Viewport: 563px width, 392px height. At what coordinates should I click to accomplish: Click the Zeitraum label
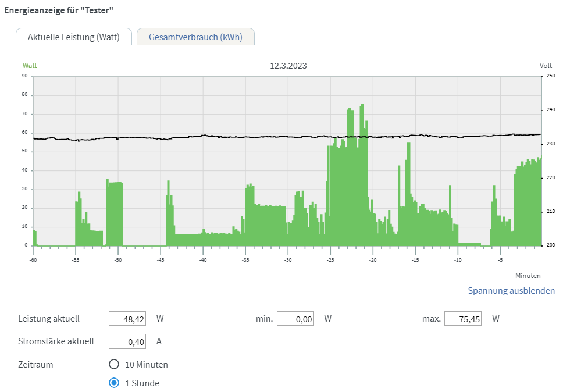coord(35,365)
